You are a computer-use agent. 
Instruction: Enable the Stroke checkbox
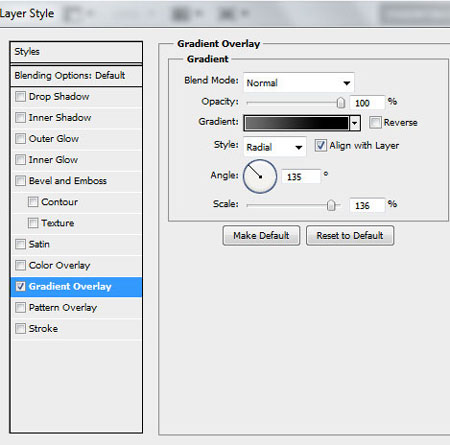[x=20, y=329]
